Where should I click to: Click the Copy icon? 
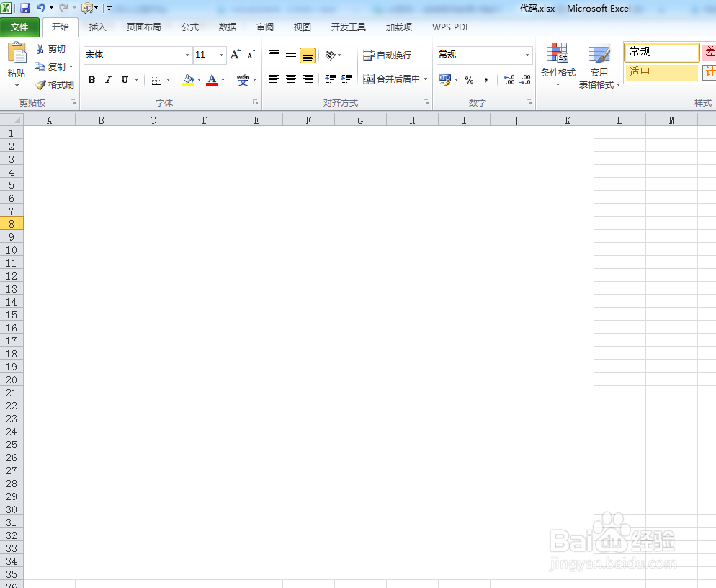(40, 67)
